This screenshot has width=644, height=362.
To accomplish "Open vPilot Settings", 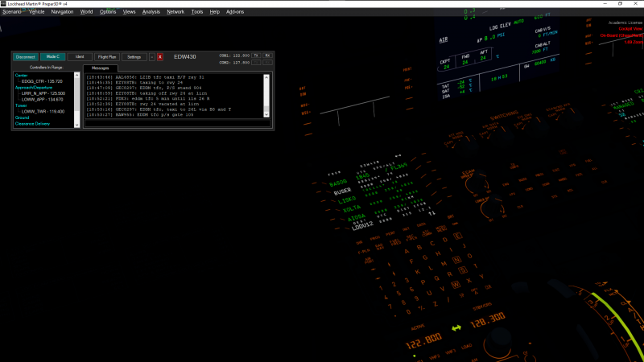I will point(134,57).
